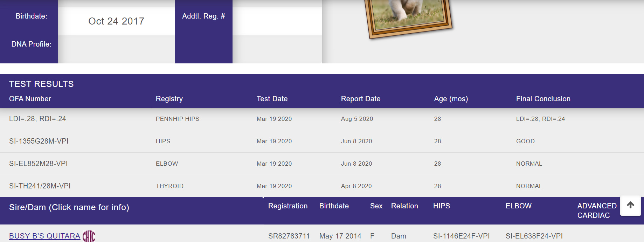Click the Test Date column header
The height and width of the screenshot is (242, 644).
(272, 99)
